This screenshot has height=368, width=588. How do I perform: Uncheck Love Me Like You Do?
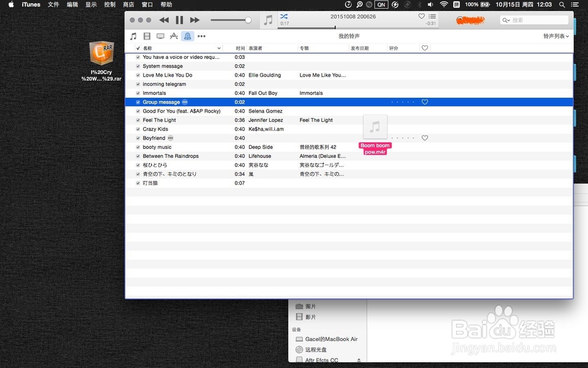pyautogui.click(x=138, y=75)
